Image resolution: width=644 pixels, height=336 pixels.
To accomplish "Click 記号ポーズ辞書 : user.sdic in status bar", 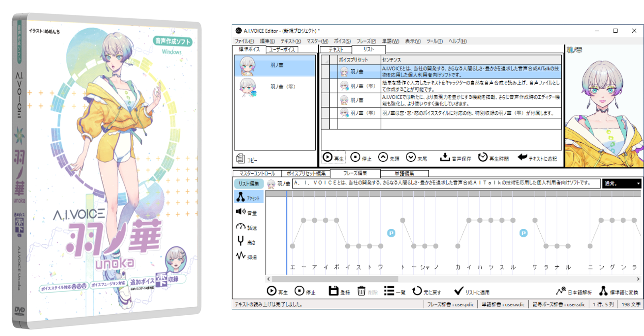I will [559, 304].
